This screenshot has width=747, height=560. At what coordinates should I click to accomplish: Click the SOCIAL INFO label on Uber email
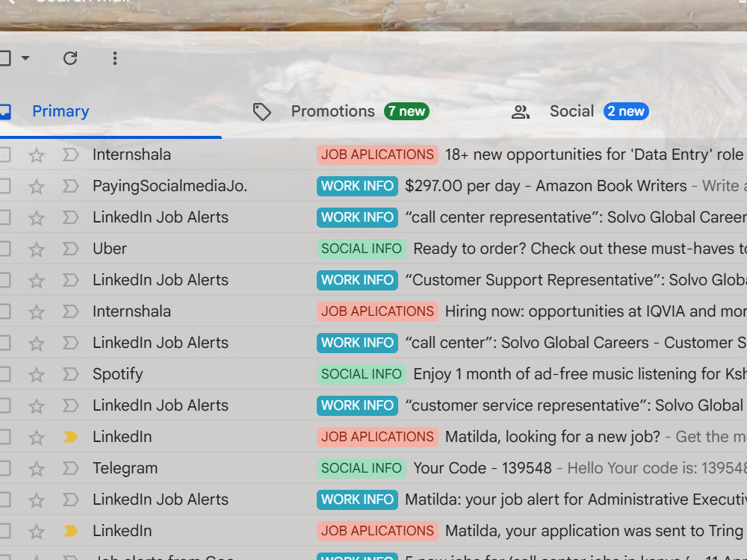(361, 249)
